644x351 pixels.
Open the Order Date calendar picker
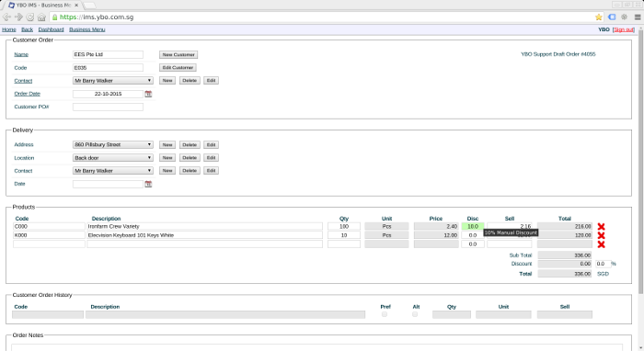pyautogui.click(x=148, y=94)
